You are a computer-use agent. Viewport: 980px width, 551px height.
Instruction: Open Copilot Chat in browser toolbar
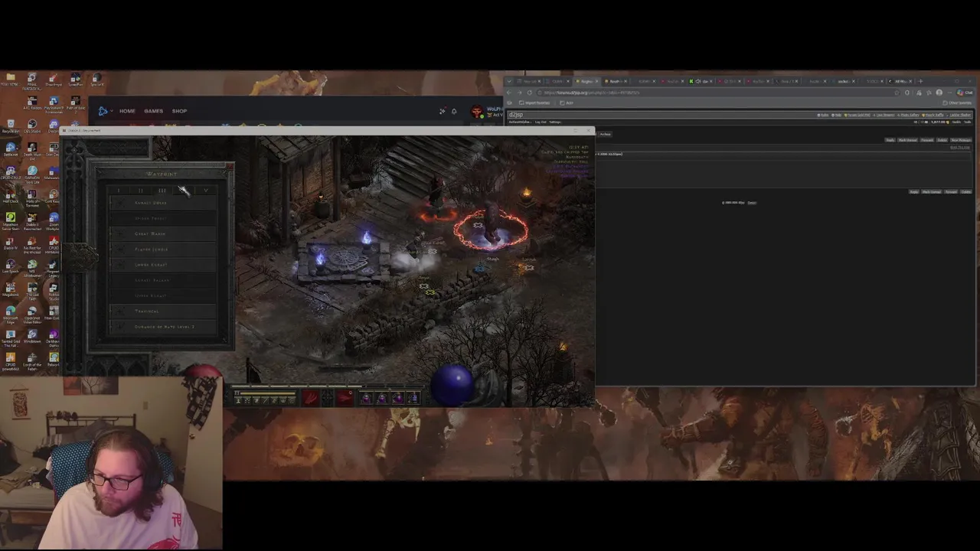click(965, 93)
